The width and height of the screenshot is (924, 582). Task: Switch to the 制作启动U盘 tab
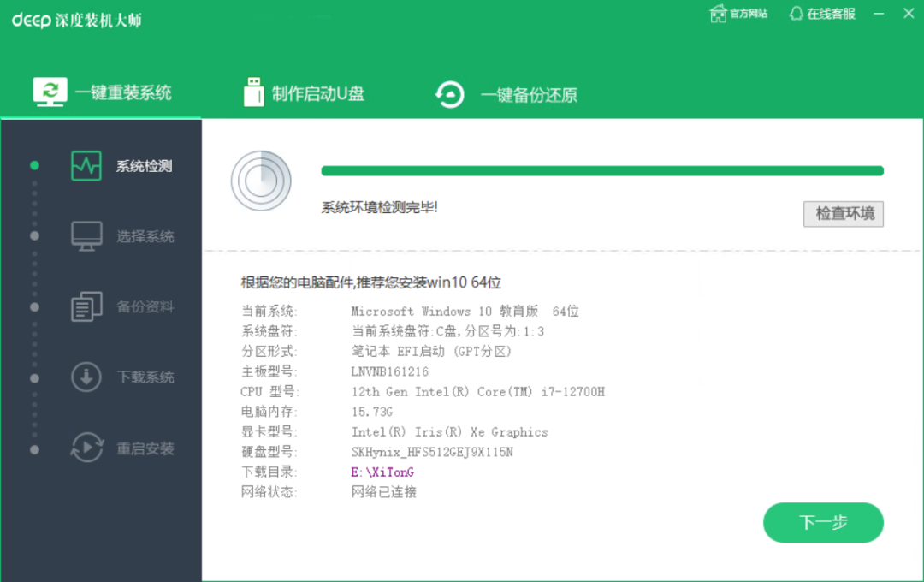304,93
